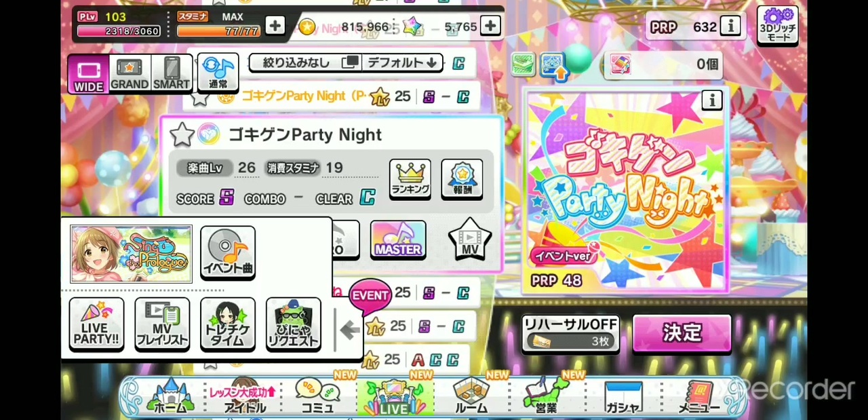868x420 pixels.
Task: Open the Sing the Prologue event banner
Action: tap(131, 254)
